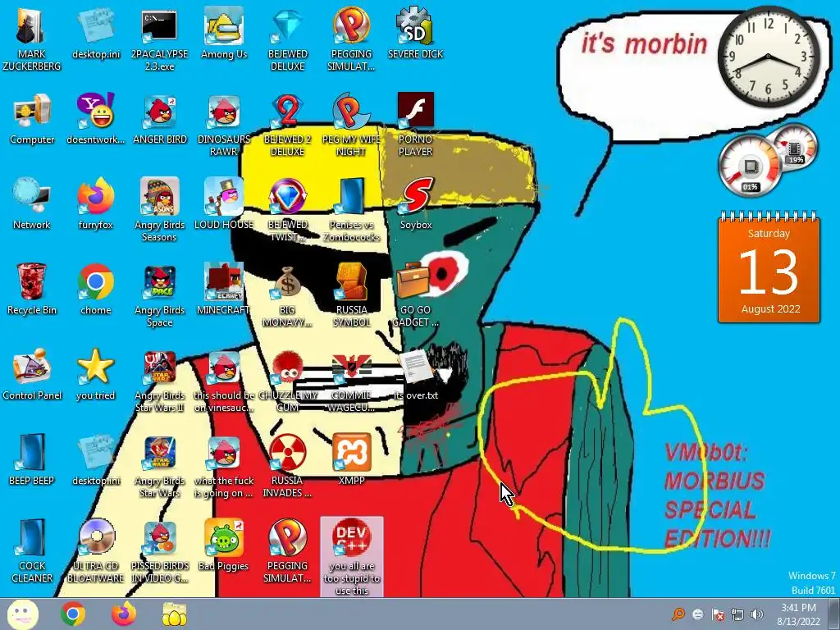Open the network tray icon
Screen dimensions: 840x630
737,614
